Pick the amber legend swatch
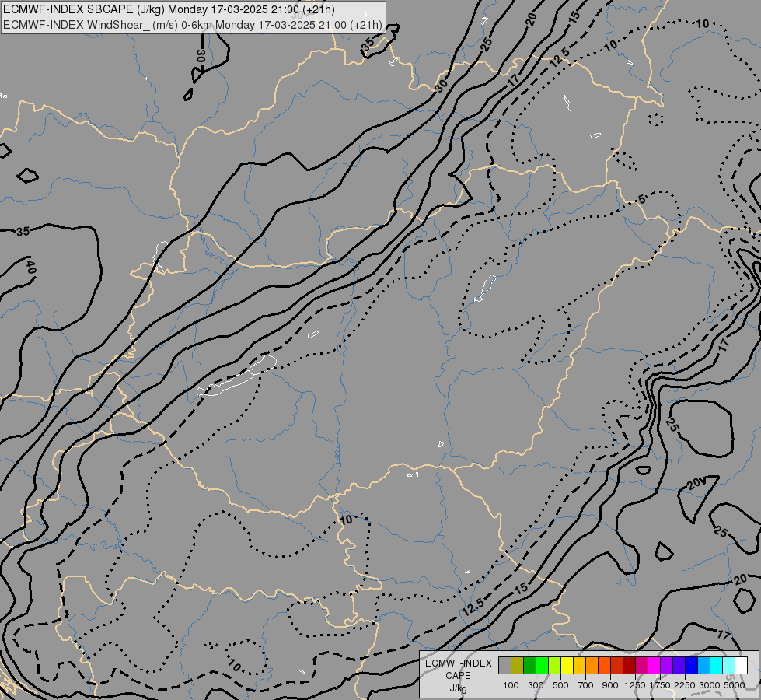Image resolution: width=761 pixels, height=700 pixels. [x=579, y=665]
